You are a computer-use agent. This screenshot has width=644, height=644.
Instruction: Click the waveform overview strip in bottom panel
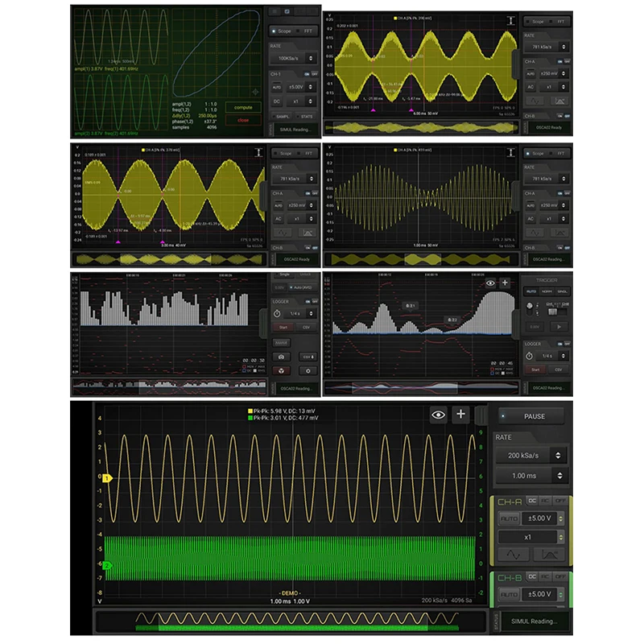[x=291, y=621]
